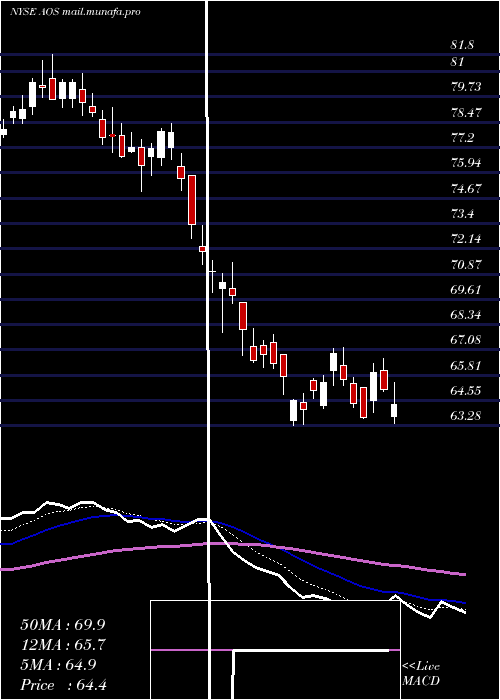
Task: Click the 81 price level label
Action: click(458, 62)
